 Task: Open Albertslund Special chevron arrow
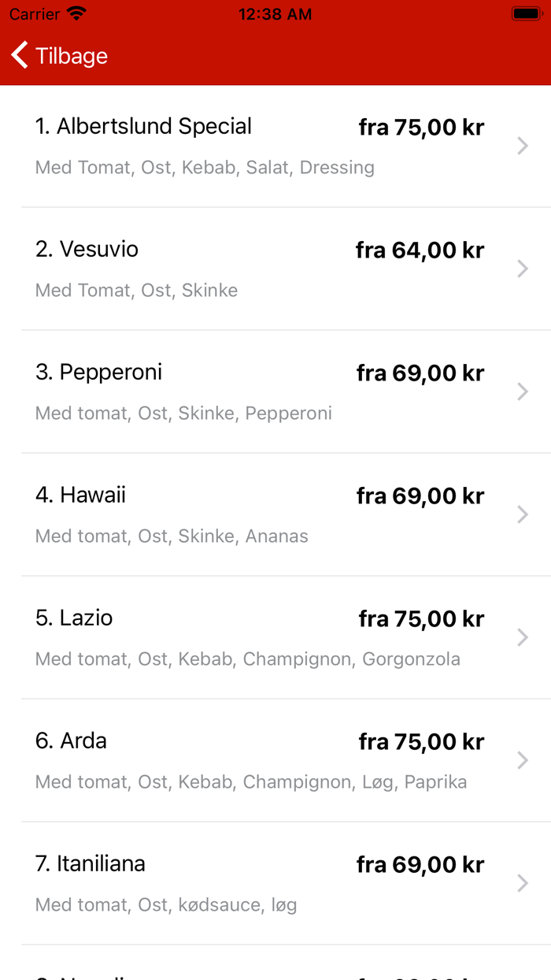point(522,146)
